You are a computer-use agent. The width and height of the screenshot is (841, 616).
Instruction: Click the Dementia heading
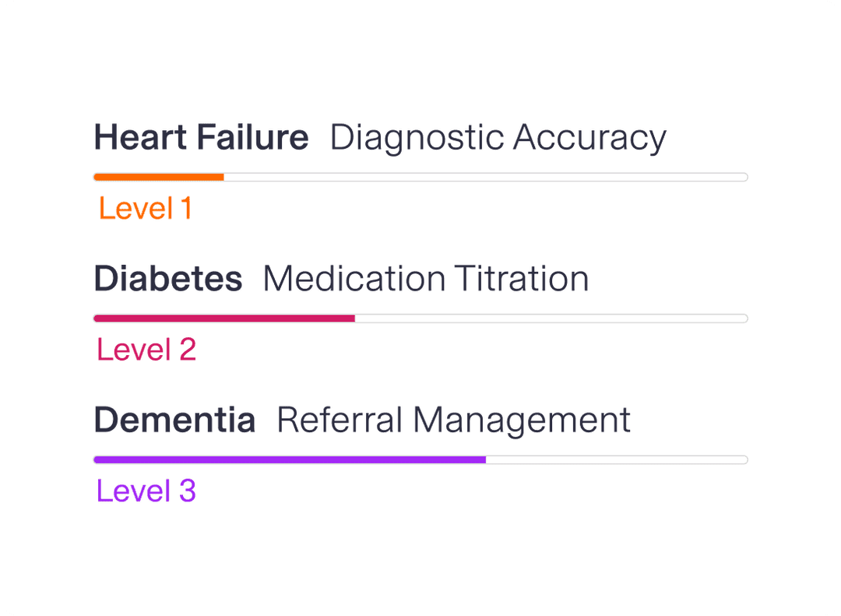click(x=174, y=421)
